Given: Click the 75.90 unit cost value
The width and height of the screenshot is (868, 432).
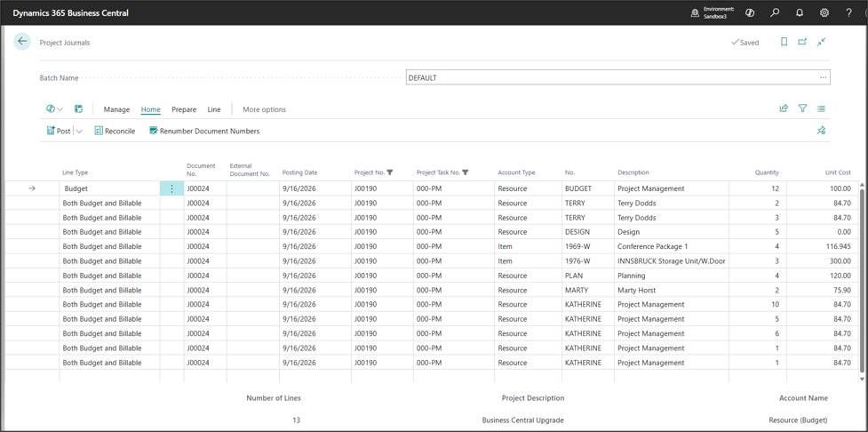Looking at the screenshot, I should (842, 290).
